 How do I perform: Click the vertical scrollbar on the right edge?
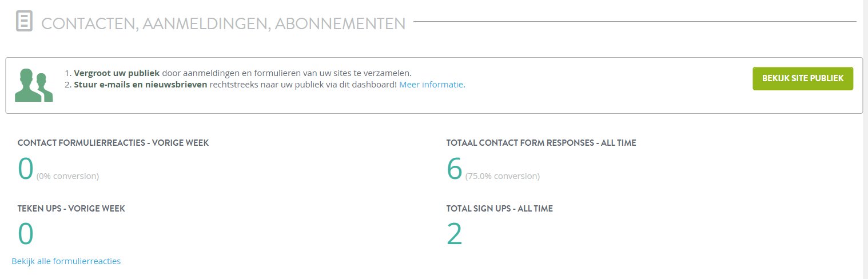[x=865, y=139]
